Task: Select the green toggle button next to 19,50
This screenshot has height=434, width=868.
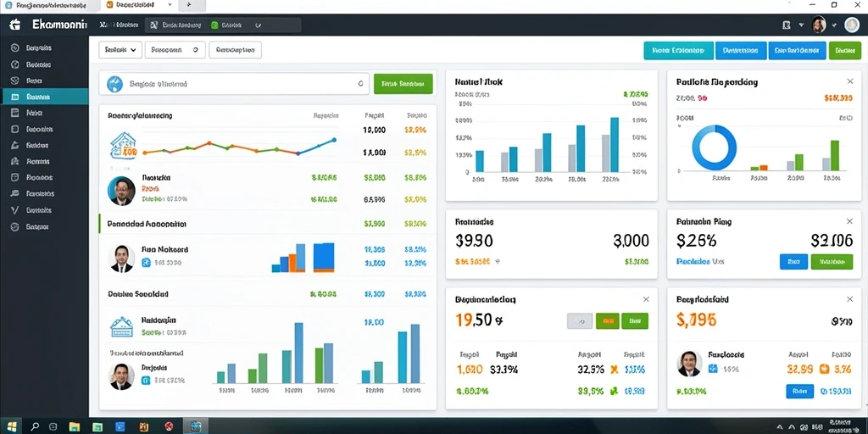Action: (634, 321)
